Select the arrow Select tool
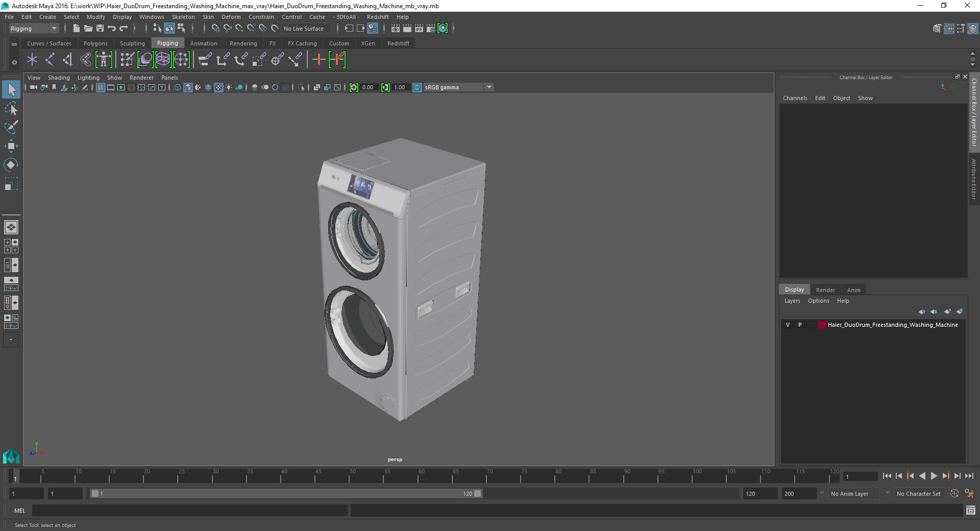Viewport: 980px width, 531px height. (11, 89)
